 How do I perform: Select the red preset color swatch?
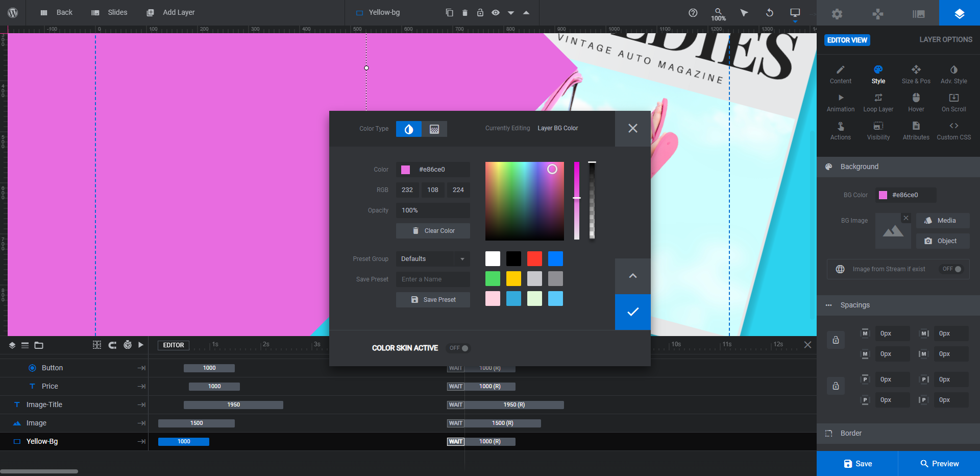(534, 259)
